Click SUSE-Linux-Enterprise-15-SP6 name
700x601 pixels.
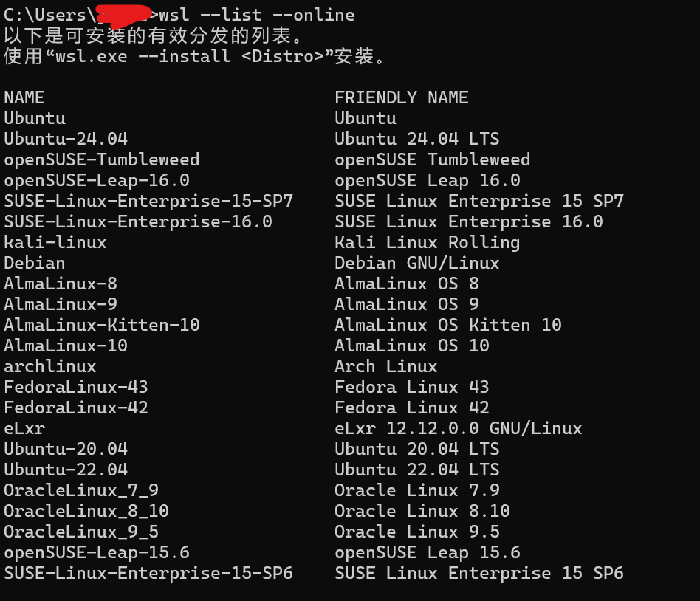pyautogui.click(x=148, y=573)
